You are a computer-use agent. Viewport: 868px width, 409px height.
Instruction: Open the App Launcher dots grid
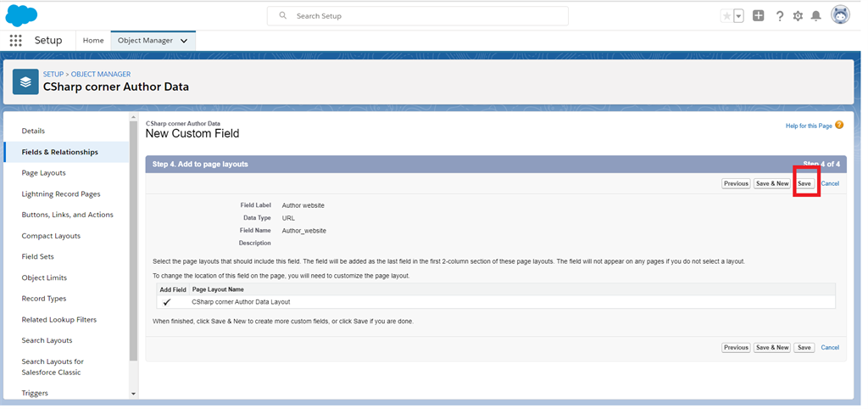15,41
